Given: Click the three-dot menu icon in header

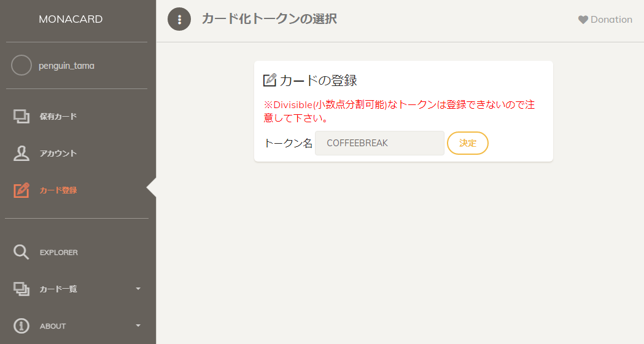Looking at the screenshot, I should coord(179,19).
